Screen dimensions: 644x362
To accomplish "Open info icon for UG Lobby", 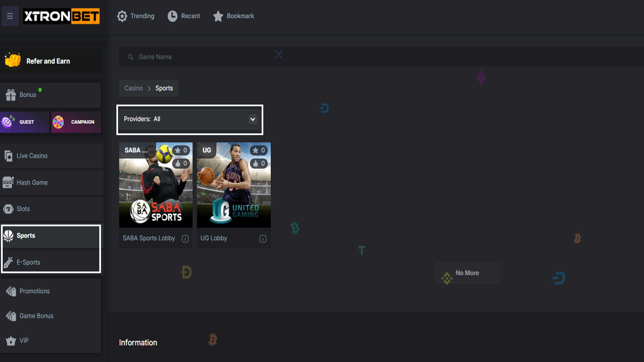I will coord(263,239).
